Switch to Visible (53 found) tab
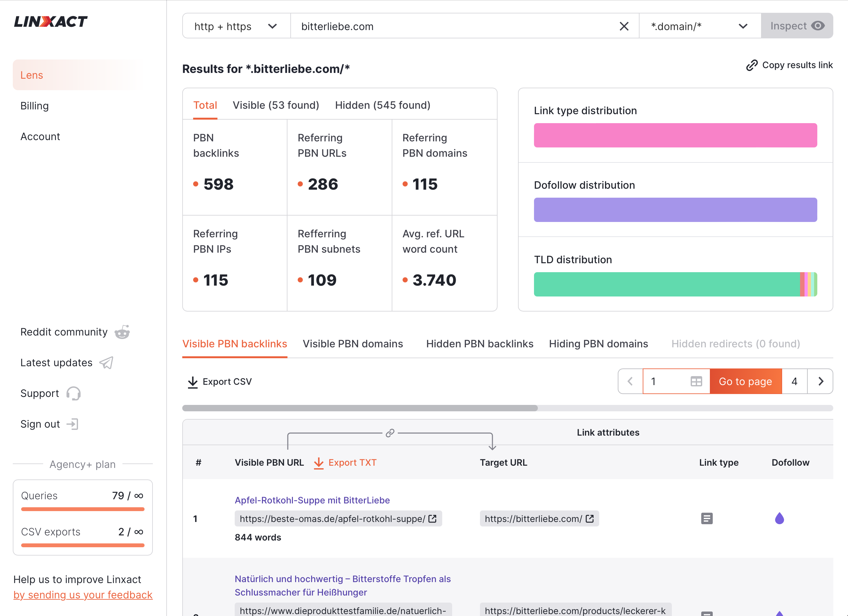848x616 pixels. [276, 106]
